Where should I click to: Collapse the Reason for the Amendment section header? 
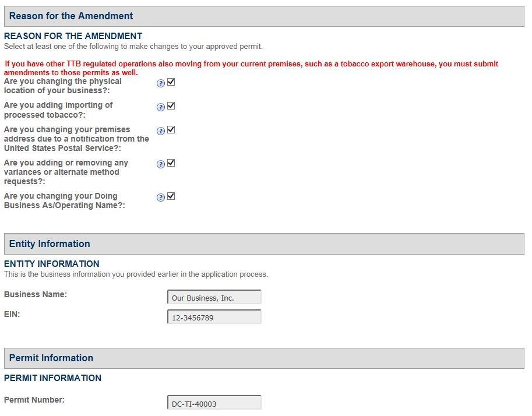tap(264, 16)
